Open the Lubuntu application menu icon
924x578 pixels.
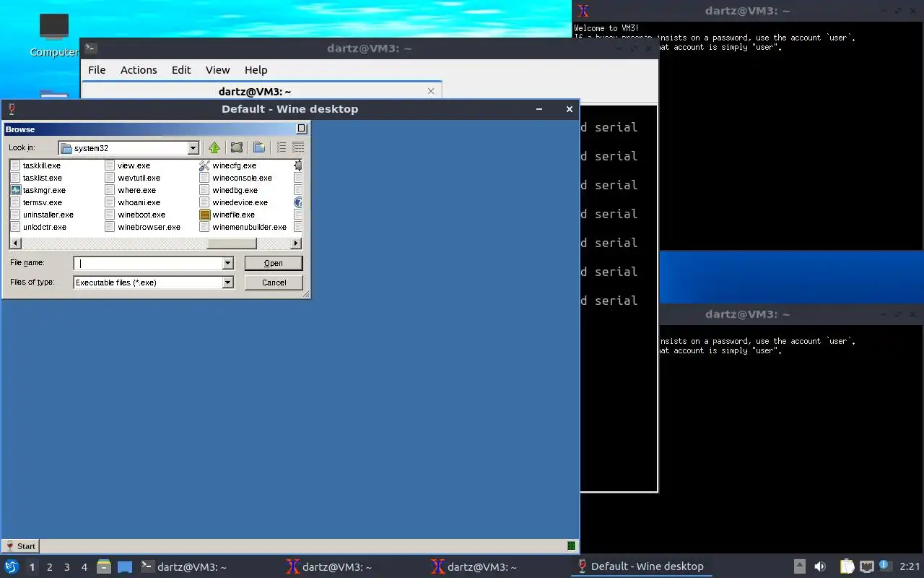(12, 566)
